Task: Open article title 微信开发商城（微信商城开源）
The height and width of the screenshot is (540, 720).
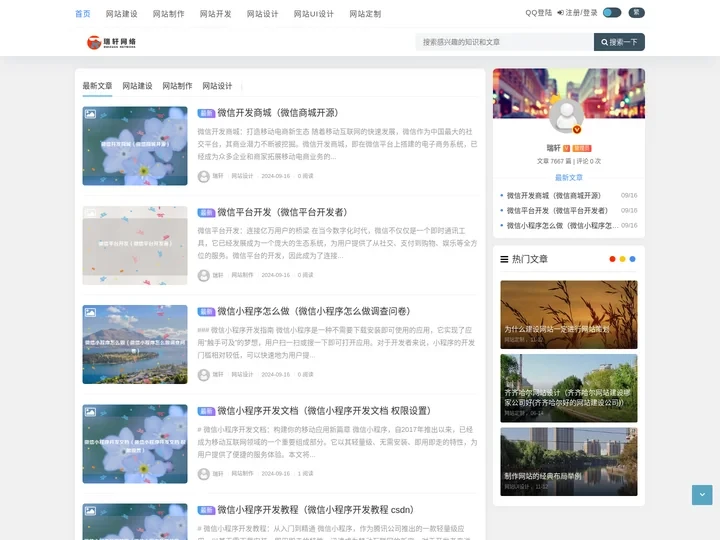Action: coord(278,113)
